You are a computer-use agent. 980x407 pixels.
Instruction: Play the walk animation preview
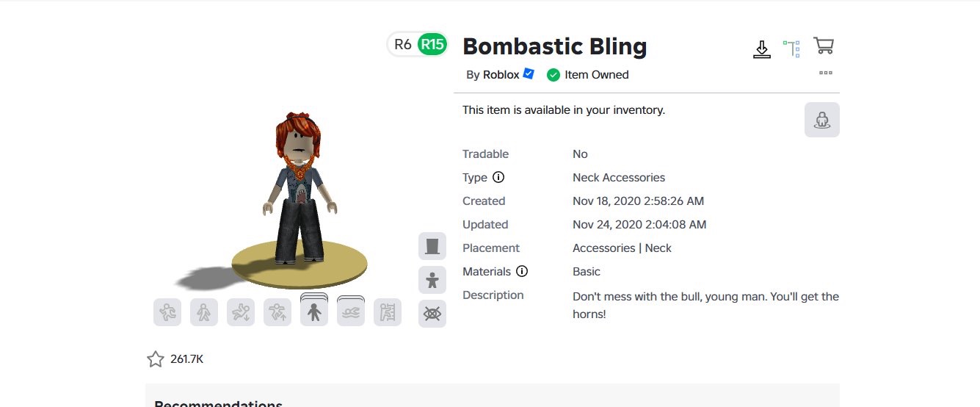tap(204, 312)
